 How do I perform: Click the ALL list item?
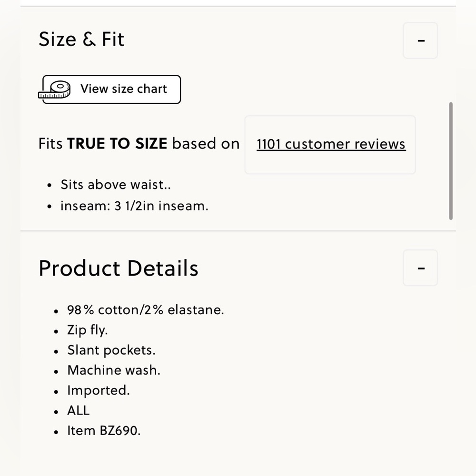pyautogui.click(x=79, y=410)
